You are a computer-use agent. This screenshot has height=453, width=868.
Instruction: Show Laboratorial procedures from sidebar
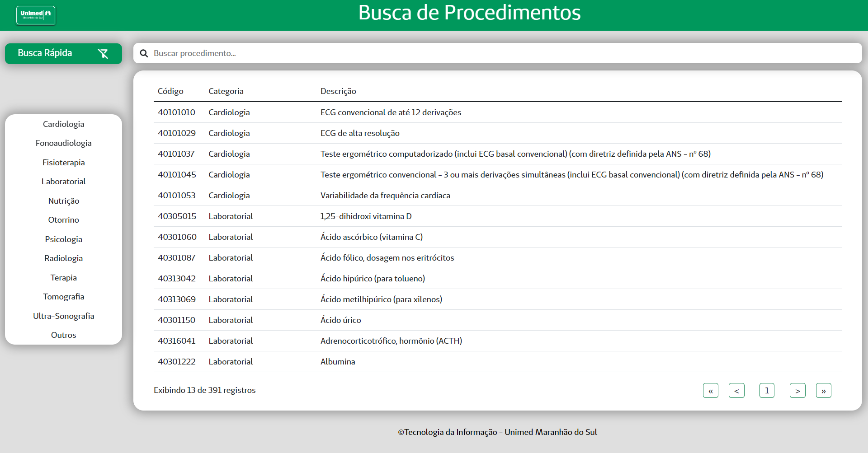point(63,182)
